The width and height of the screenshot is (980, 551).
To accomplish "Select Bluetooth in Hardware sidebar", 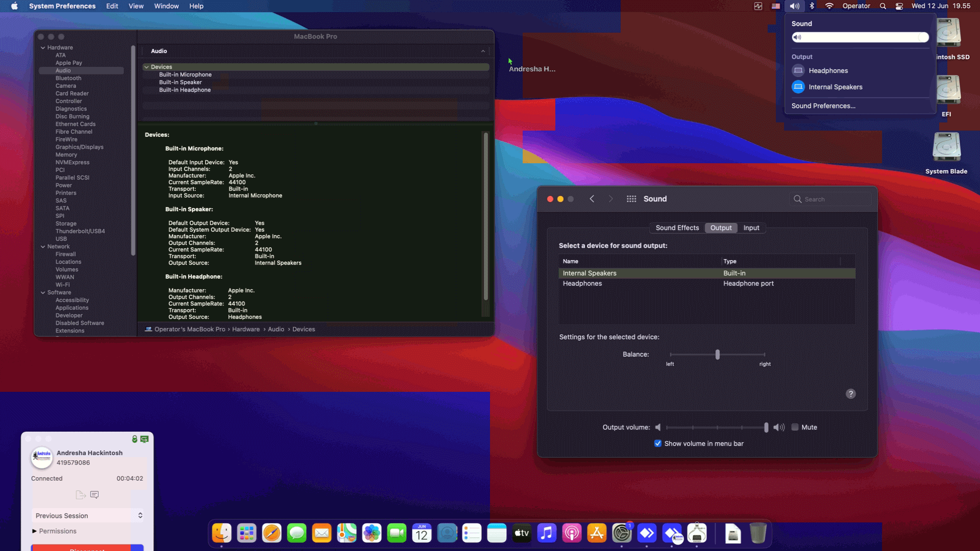I will [68, 78].
